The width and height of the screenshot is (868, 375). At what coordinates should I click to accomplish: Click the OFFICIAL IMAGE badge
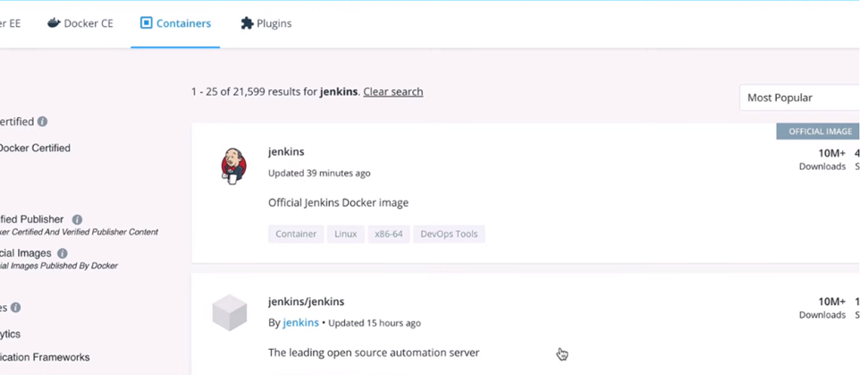pyautogui.click(x=820, y=132)
